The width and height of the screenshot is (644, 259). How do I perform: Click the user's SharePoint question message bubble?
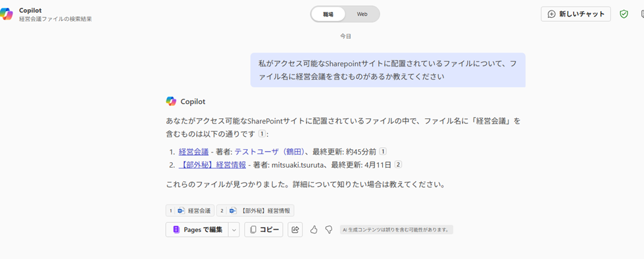click(387, 70)
